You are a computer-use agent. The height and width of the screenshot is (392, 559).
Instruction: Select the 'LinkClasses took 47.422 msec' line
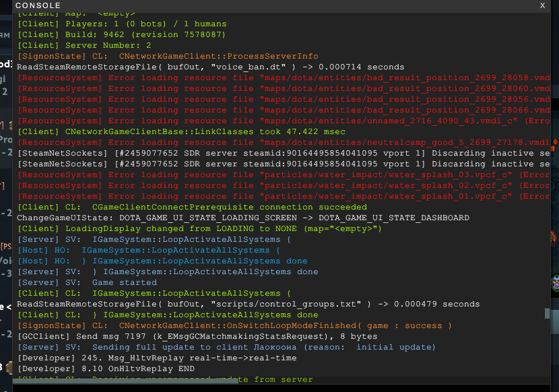[181, 131]
